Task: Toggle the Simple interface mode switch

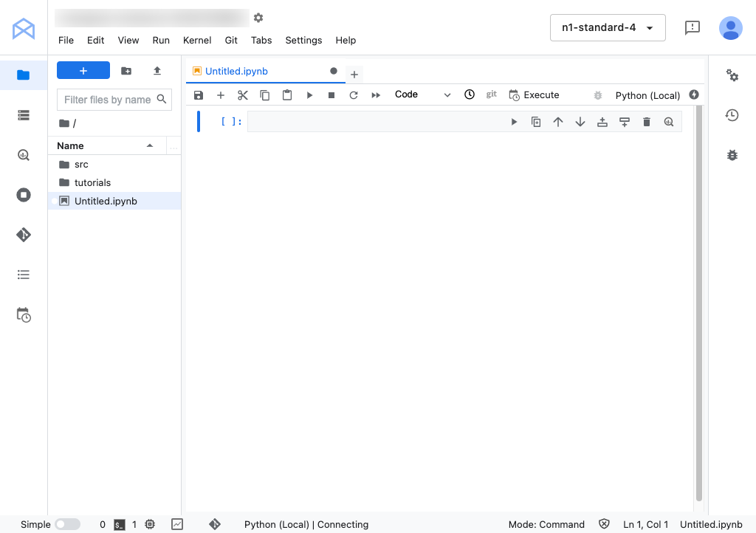Action: click(67, 524)
